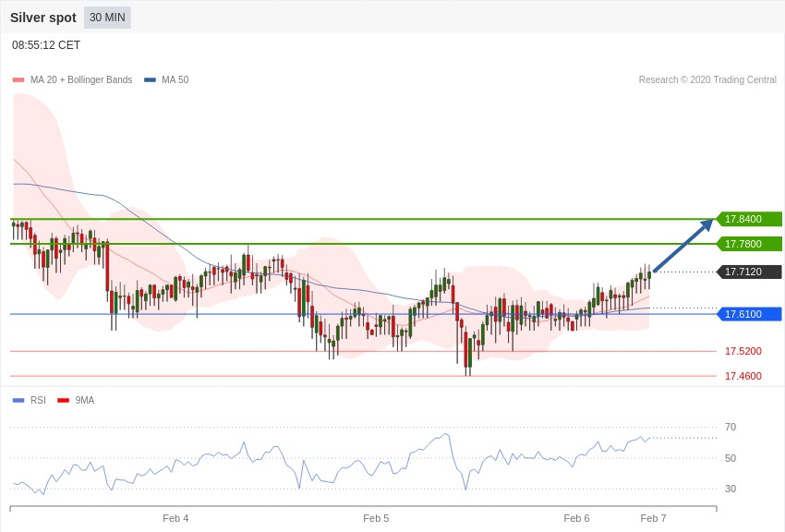Click the 17.7120 current price tag
The height and width of the screenshot is (532, 785).
pyautogui.click(x=749, y=272)
